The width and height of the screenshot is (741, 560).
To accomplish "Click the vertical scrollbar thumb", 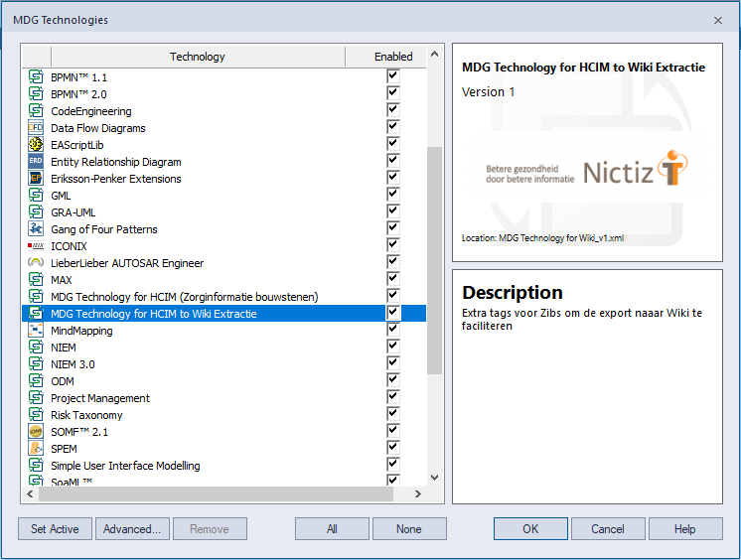I will (x=435, y=260).
